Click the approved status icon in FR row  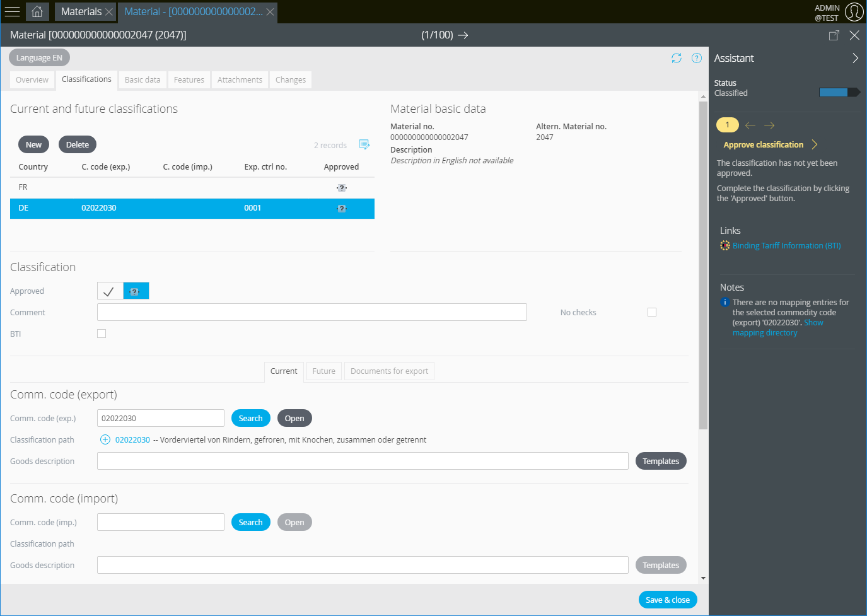click(x=341, y=188)
